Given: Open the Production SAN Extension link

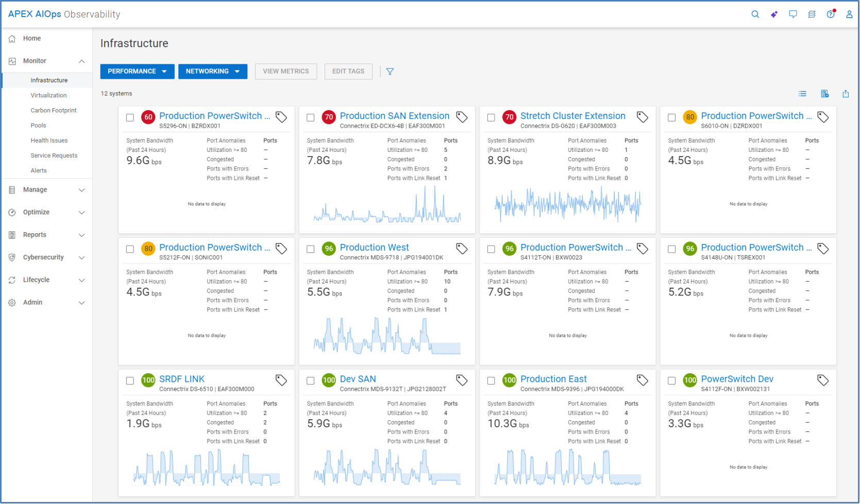Looking at the screenshot, I should (x=395, y=116).
